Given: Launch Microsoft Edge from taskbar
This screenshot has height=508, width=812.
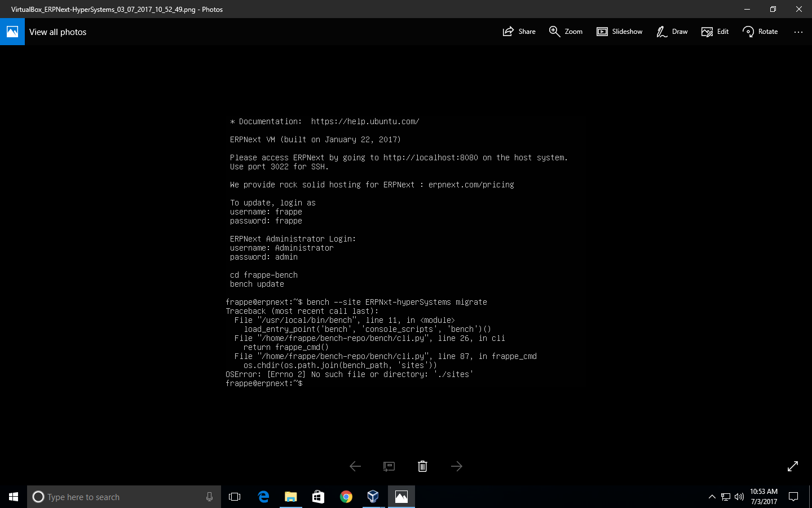Looking at the screenshot, I should [263, 497].
